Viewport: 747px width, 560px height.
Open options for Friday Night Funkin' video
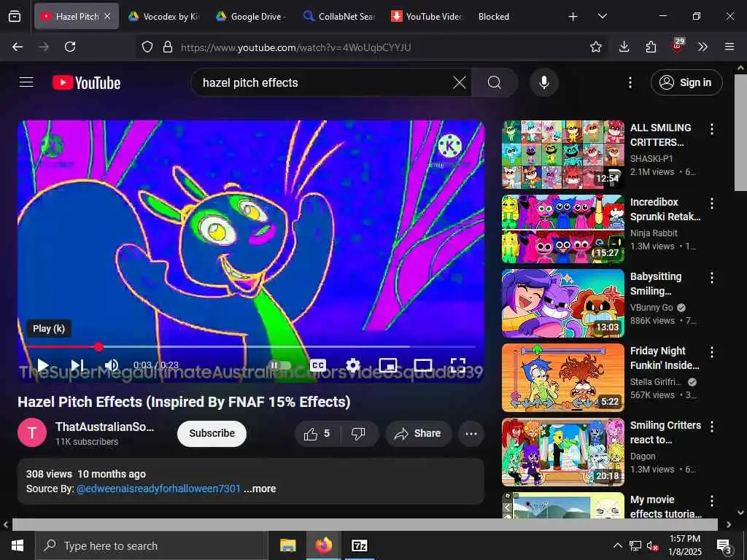click(712, 352)
